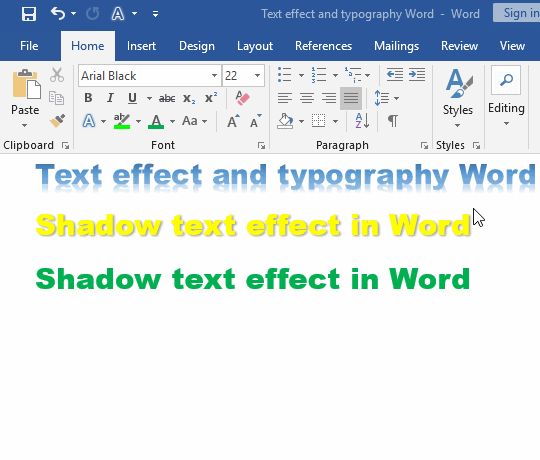Open the Mailings tab
Image resolution: width=540 pixels, height=460 pixels.
click(x=396, y=46)
